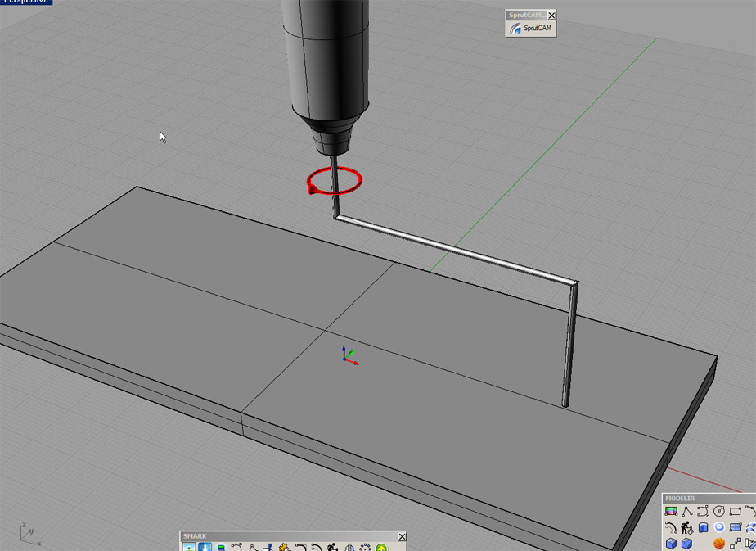
Task: Click the orange basketball icon
Action: 719,544
